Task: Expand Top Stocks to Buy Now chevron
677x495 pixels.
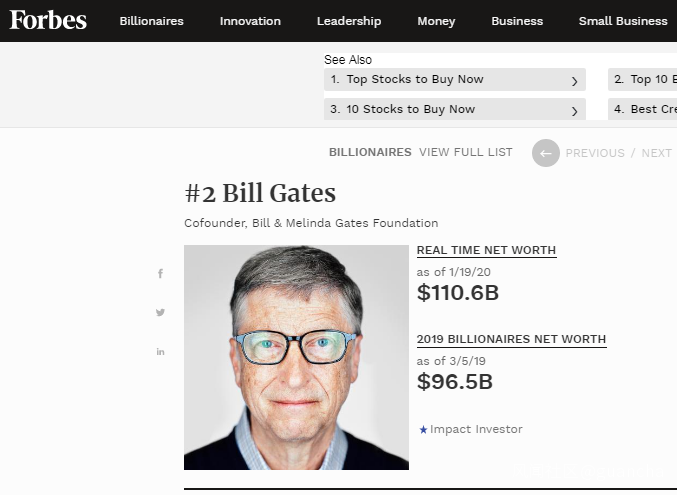Action: click(574, 81)
